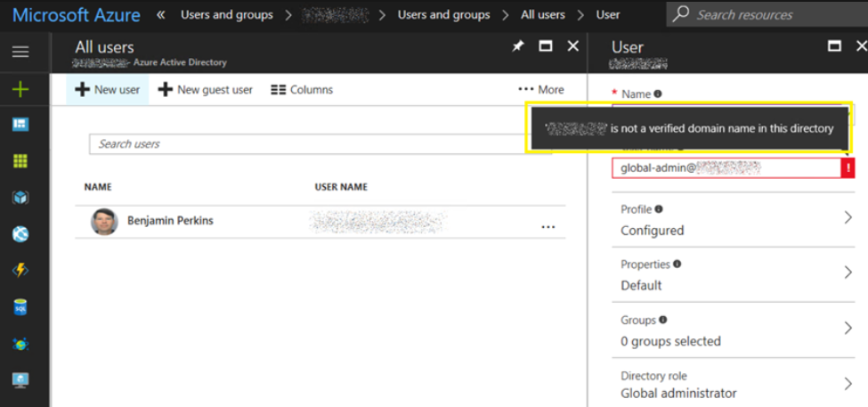The image size is (868, 407).
Task: Open All resources green grid icon
Action: (x=20, y=161)
